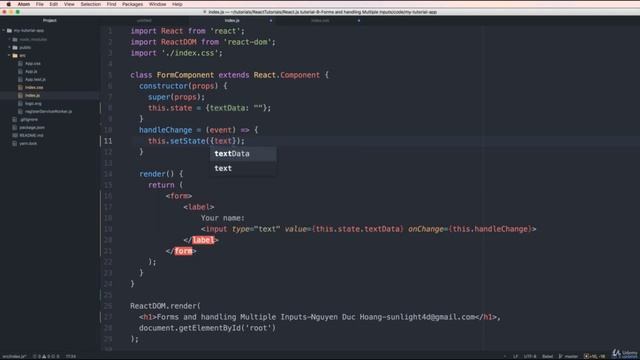Open logo.svg in the tree
This screenshot has width=640, height=360.
point(33,104)
